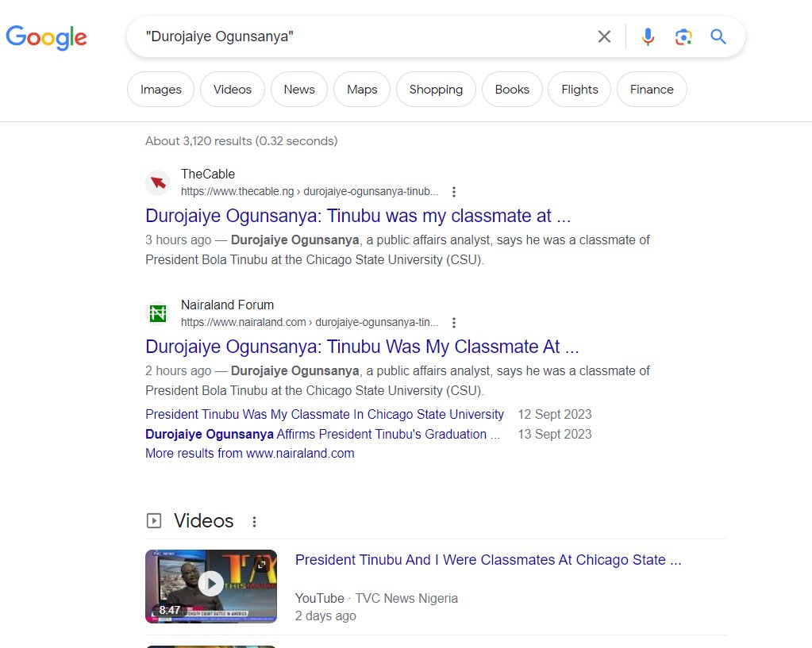Screen dimensions: 812x648
Task: Click 'YouTube · TVC News Nigeria' source text
Action: click(376, 598)
